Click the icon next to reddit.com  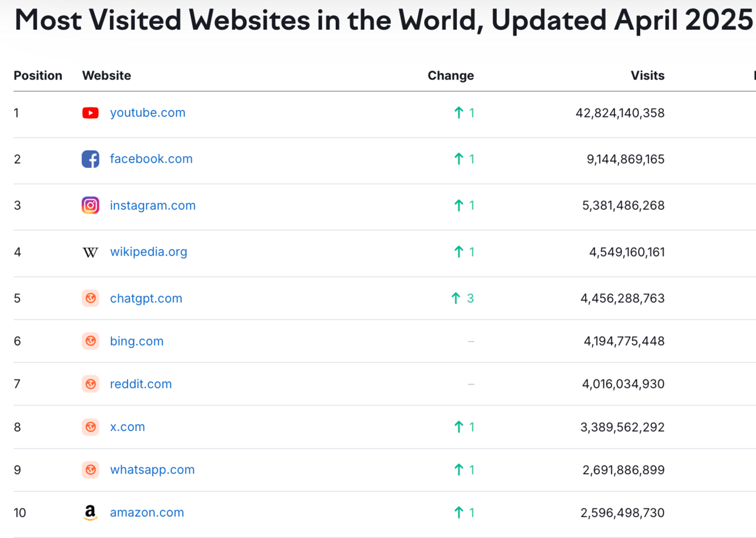[90, 384]
